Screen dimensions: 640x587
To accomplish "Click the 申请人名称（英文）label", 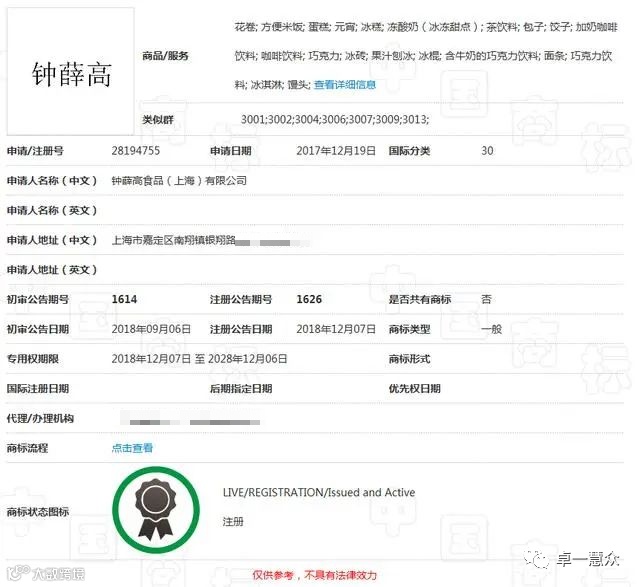I will [52, 210].
